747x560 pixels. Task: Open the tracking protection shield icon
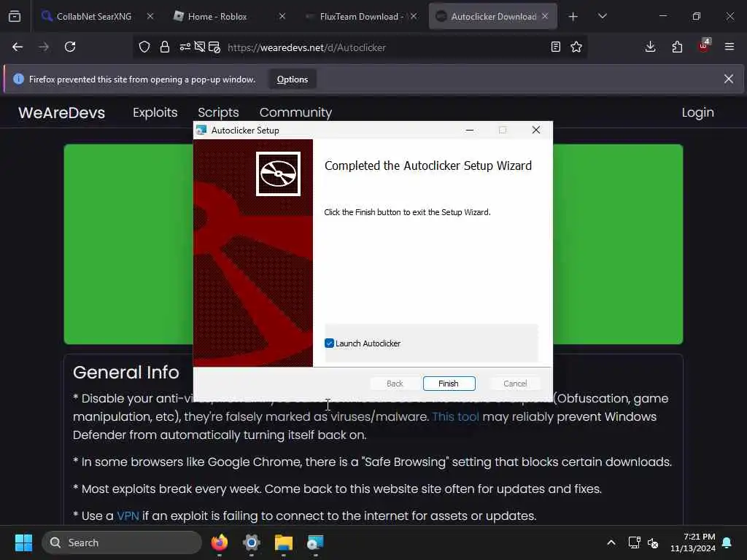coord(144,47)
